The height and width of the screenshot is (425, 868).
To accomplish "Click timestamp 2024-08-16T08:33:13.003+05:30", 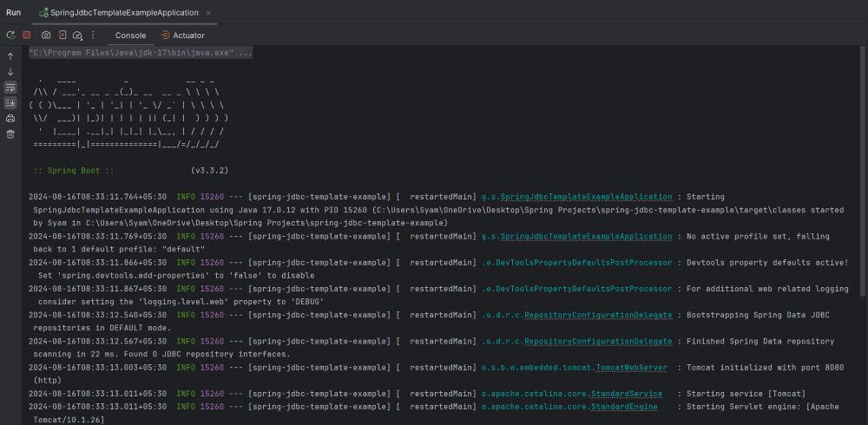I will [97, 368].
